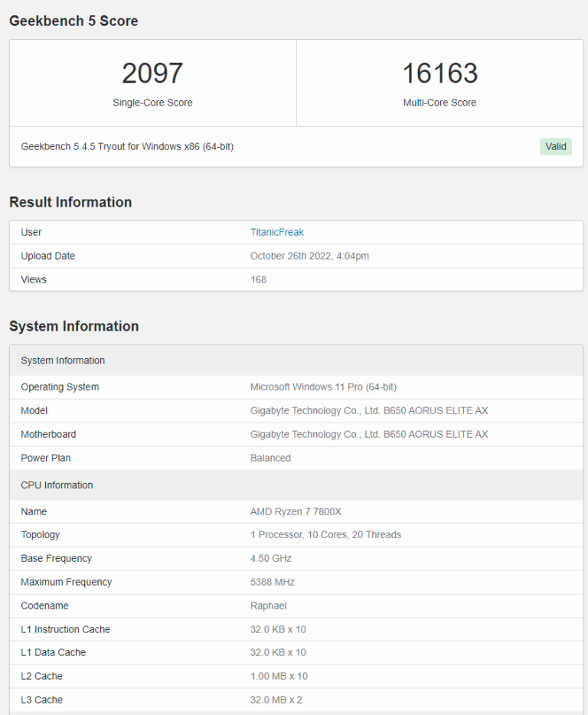This screenshot has width=588, height=715.
Task: Click the Upload Date row label
Action: click(48, 256)
